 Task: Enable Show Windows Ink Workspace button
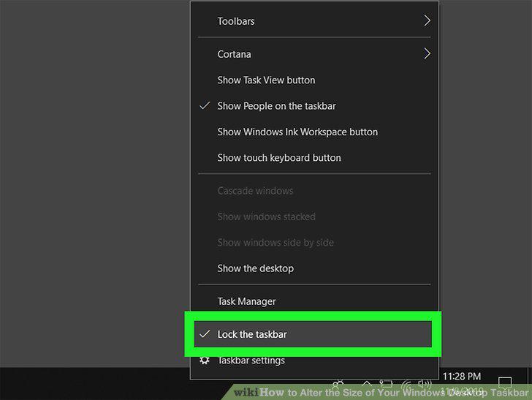coord(314,132)
